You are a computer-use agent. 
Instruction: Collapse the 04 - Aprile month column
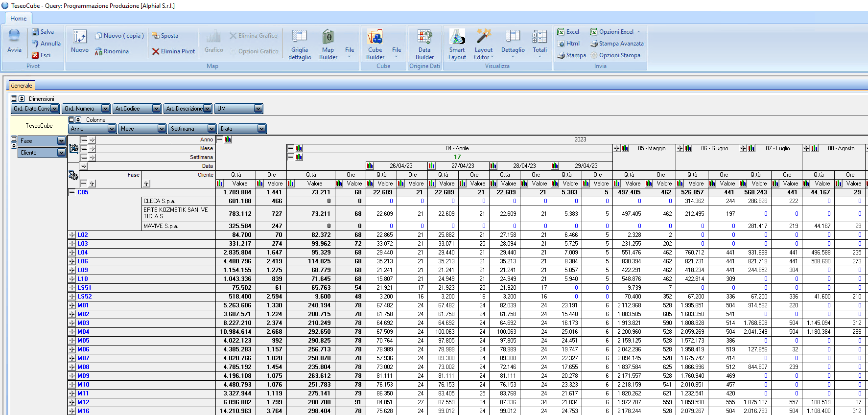pos(291,148)
